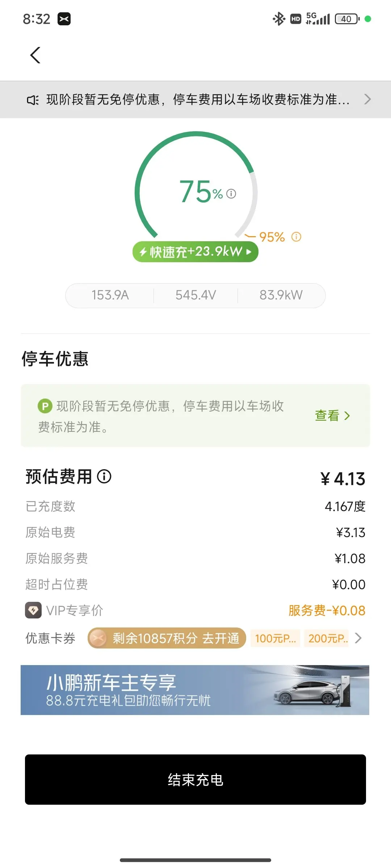Tap the orange points coin icon
Viewport: 391px width, 868px height.
(x=97, y=638)
